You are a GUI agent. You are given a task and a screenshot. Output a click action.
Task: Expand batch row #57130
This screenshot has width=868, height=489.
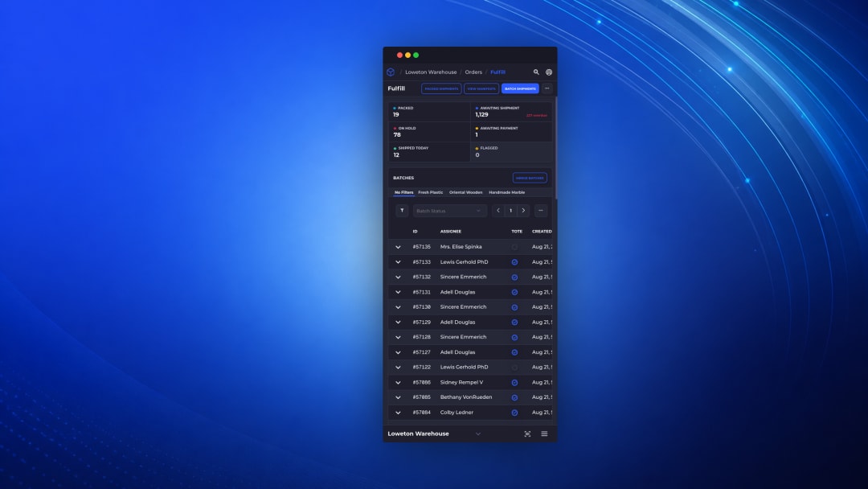click(398, 307)
